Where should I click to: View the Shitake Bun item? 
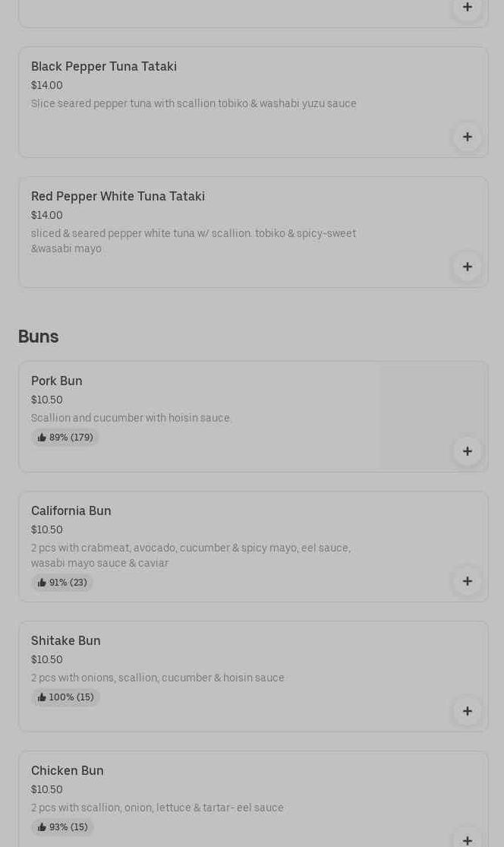(x=66, y=641)
